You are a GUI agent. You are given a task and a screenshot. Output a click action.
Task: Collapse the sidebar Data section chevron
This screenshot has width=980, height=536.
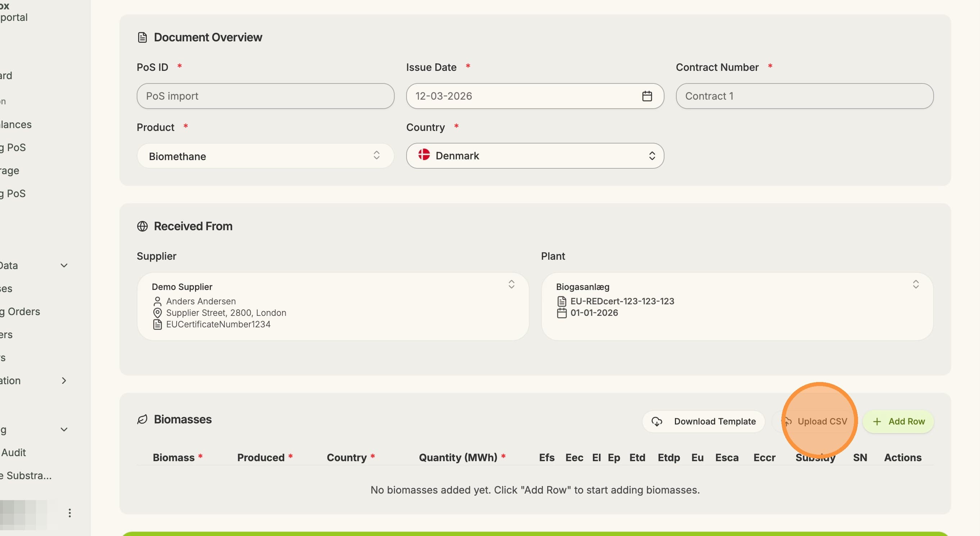click(x=64, y=265)
